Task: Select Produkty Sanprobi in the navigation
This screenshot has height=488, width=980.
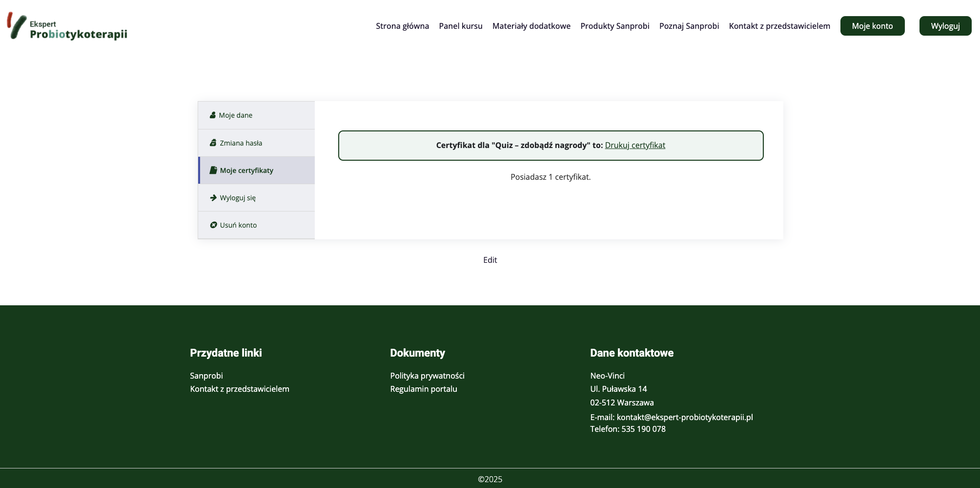Action: click(x=614, y=26)
